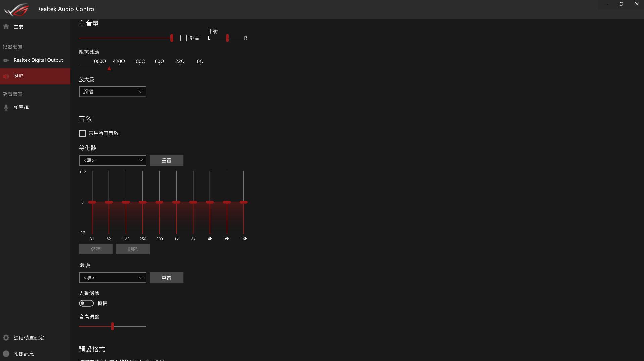644x361 pixels.
Task: Click the ROG logo icon
Action: [x=16, y=9]
